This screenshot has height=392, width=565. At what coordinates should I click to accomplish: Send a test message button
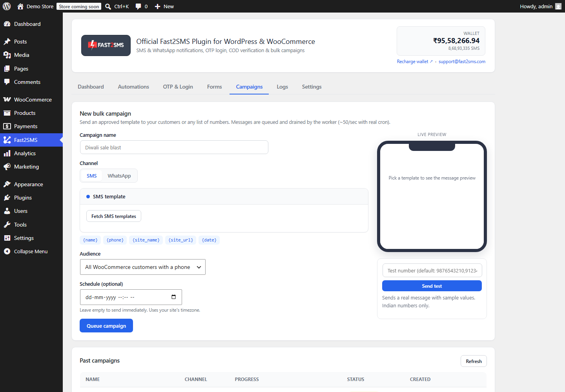(x=432, y=286)
